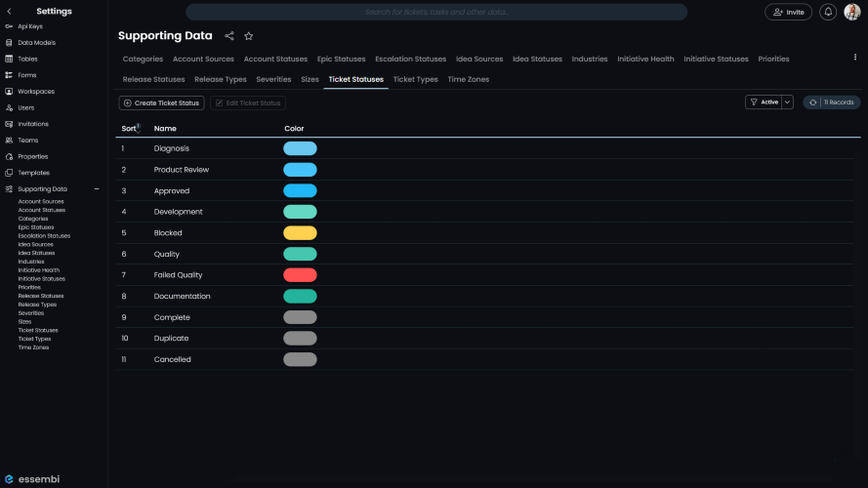This screenshot has width=868, height=488.
Task: Switch to the Release Statuses tab
Action: 153,80
